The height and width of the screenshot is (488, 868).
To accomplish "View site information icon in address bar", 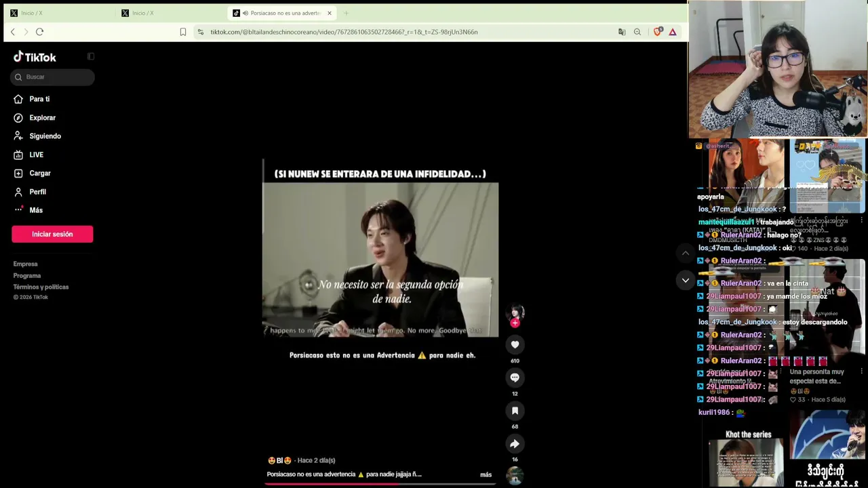I will [x=200, y=32].
